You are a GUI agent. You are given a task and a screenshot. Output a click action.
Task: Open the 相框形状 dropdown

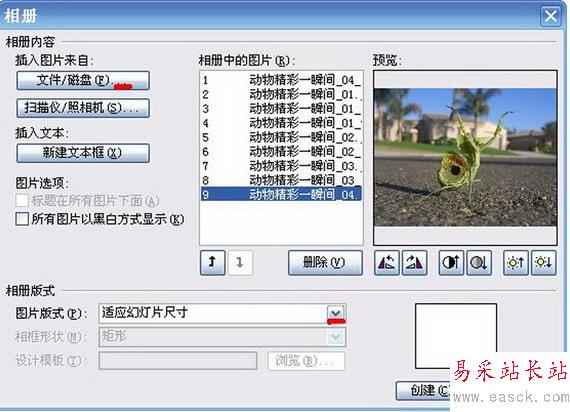click(x=336, y=337)
